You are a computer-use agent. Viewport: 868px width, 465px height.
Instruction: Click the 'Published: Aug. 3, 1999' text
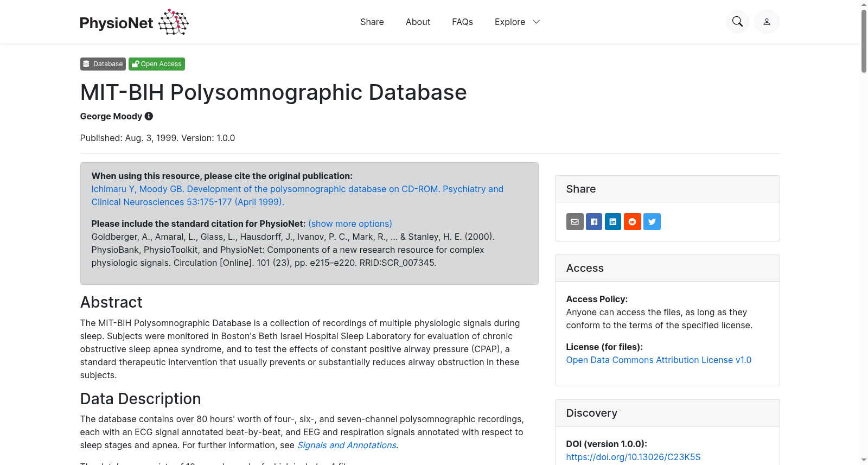coord(129,138)
